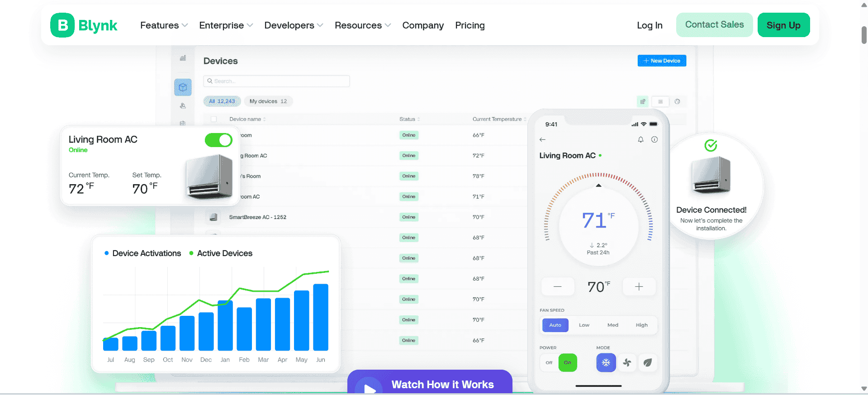Click the notification bell icon on phone
868x395 pixels.
(x=640, y=139)
